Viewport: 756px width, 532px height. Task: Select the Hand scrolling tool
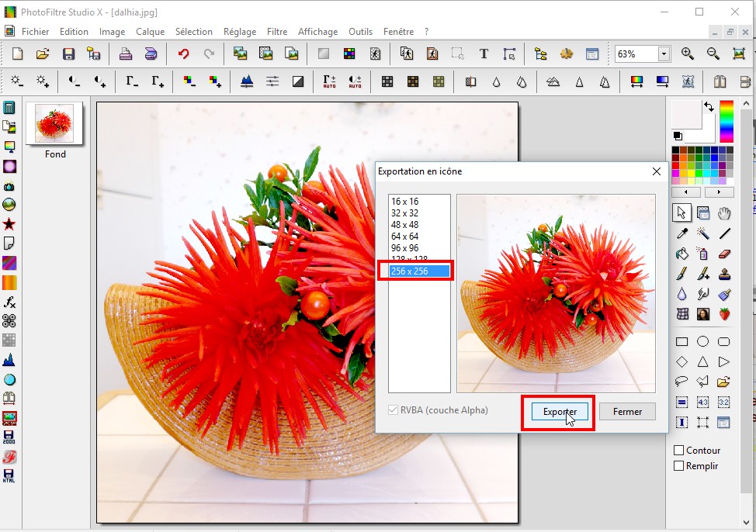tap(724, 213)
